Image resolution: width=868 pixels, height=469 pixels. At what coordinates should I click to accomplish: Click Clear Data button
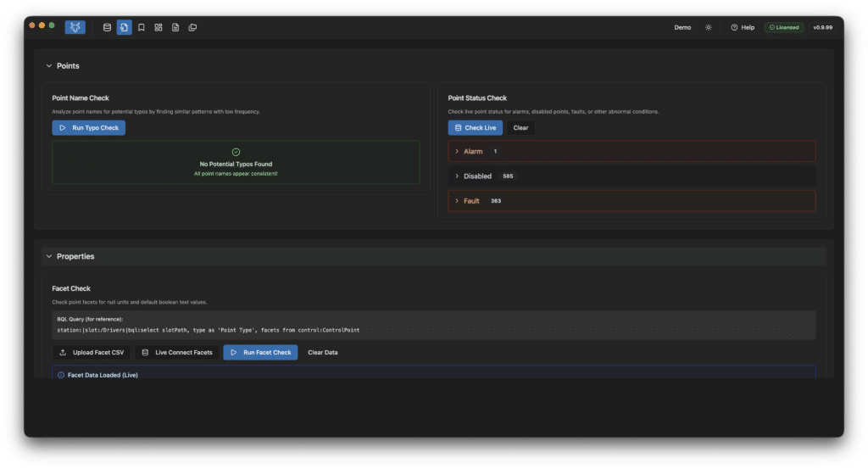[323, 353]
